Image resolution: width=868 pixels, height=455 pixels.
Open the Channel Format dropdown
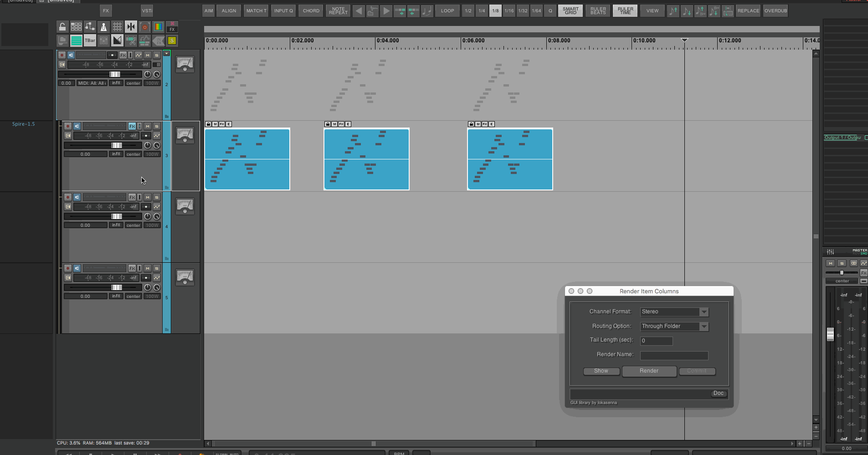coord(674,312)
